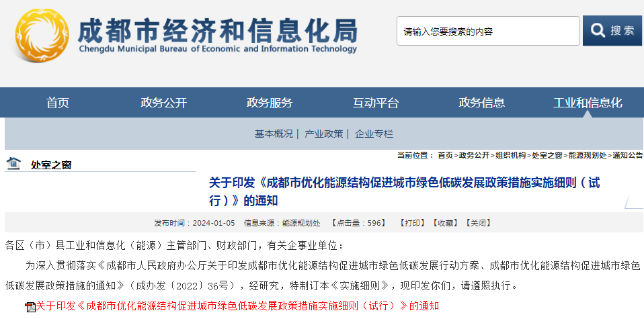The image size is (644, 319).
Task: Click the 收藏 bookmark link
Action: 444,223
